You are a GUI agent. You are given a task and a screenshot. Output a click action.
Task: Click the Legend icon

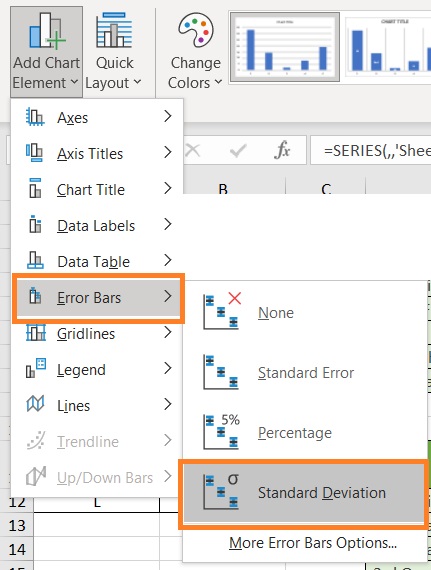36,368
